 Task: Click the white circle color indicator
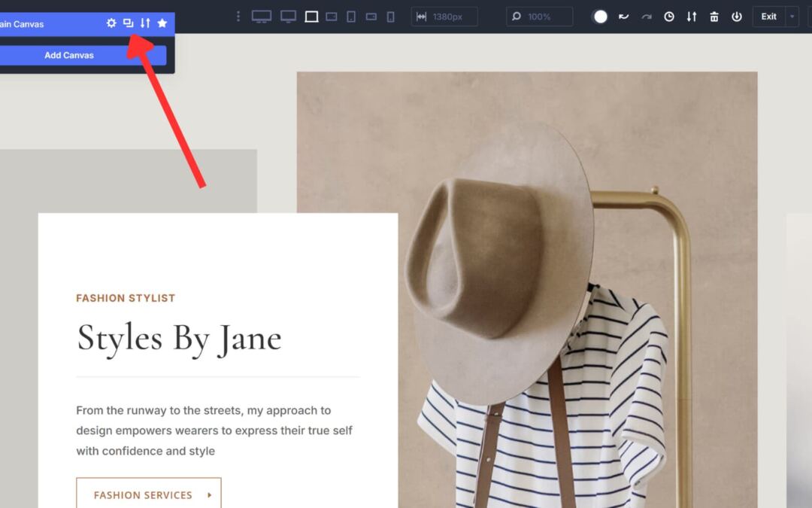tap(600, 17)
